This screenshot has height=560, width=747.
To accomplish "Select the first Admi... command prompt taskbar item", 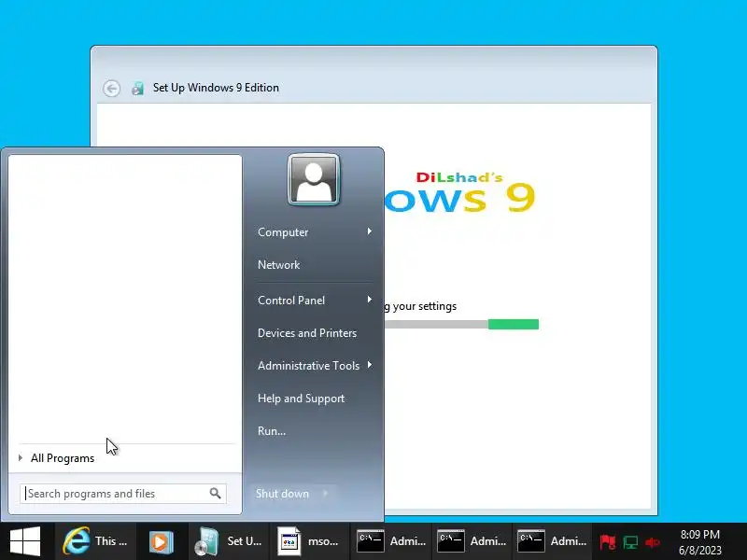I will click(390, 541).
